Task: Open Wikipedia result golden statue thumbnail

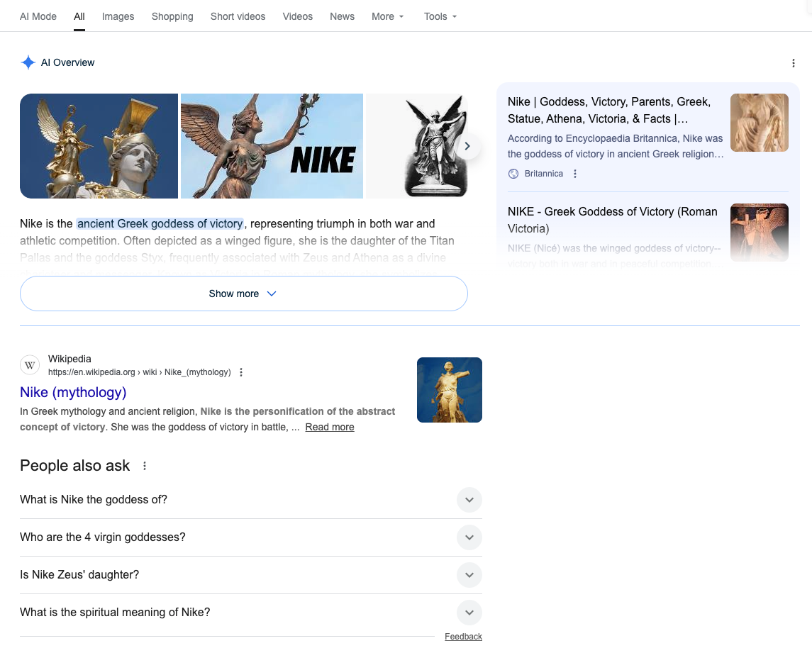Action: (x=450, y=390)
